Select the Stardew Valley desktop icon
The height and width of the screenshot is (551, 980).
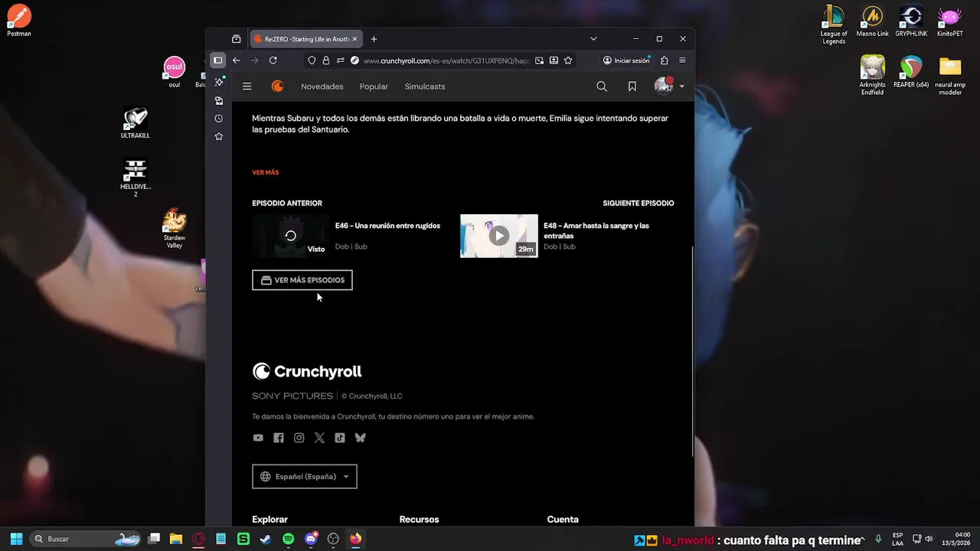click(x=175, y=229)
